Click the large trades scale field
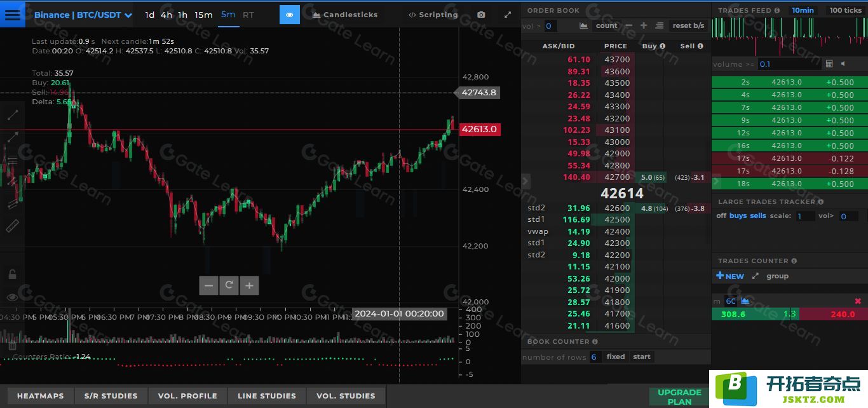 (x=805, y=216)
